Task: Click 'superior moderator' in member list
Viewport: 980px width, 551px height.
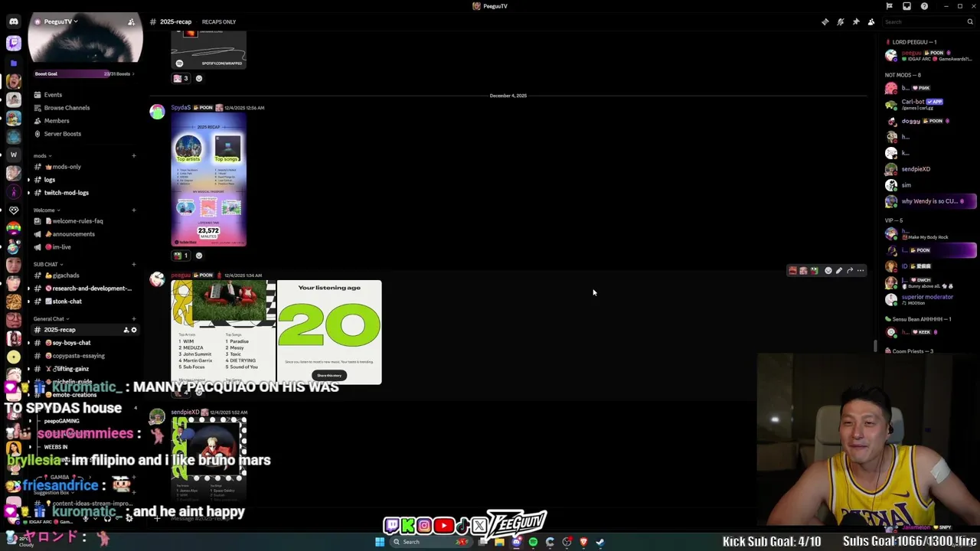Action: coord(927,297)
